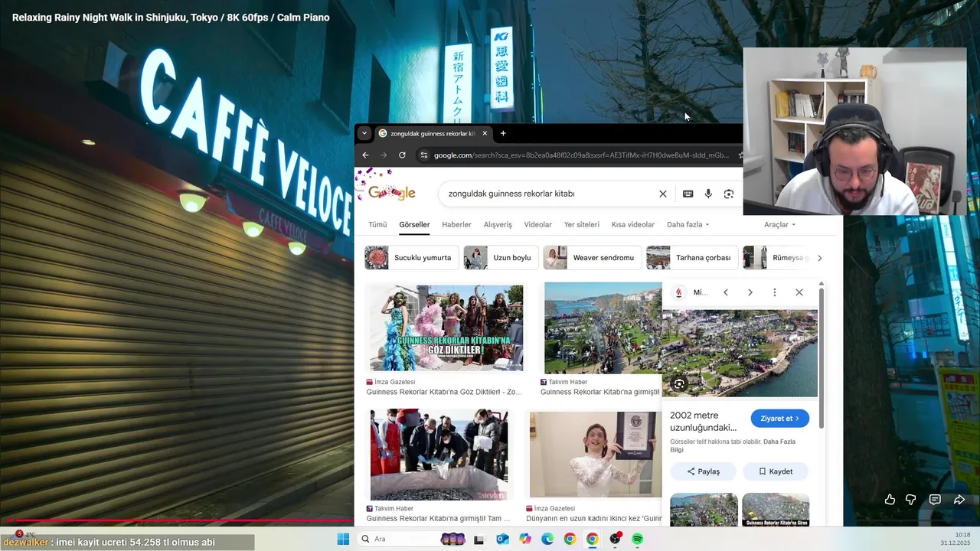Screen dimensions: 980x551
Task: Close the zonguldak guinness Chrome tab
Action: click(485, 133)
